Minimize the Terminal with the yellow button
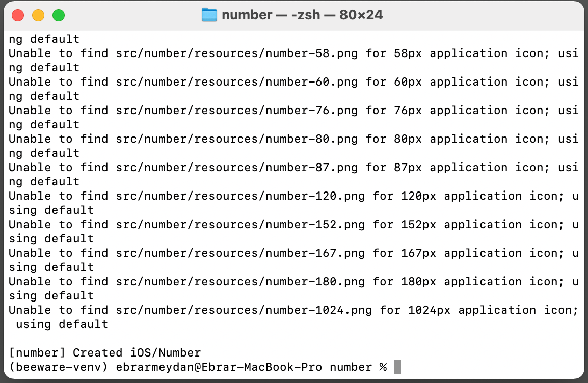This screenshot has width=588, height=383. pos(38,15)
